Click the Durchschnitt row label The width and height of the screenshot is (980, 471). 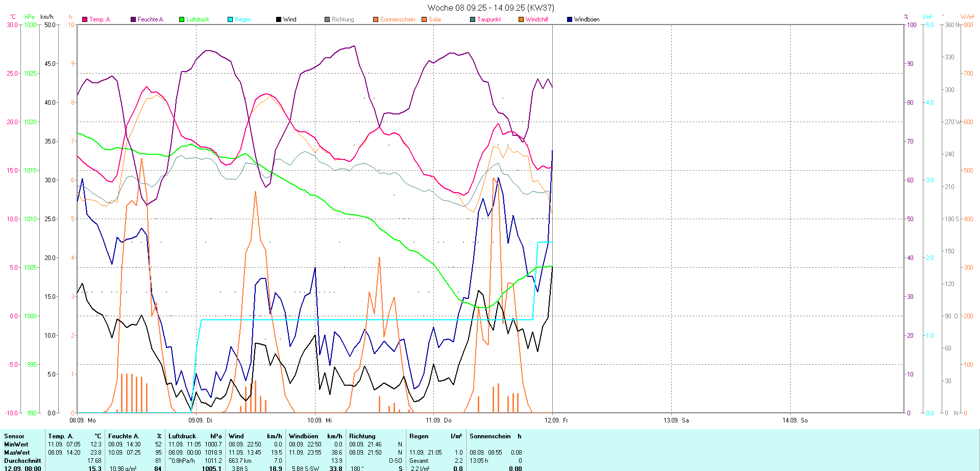pyautogui.click(x=22, y=461)
